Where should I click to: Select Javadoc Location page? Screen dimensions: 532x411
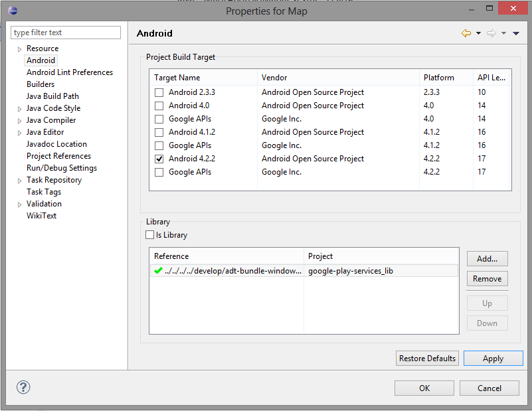tap(56, 144)
